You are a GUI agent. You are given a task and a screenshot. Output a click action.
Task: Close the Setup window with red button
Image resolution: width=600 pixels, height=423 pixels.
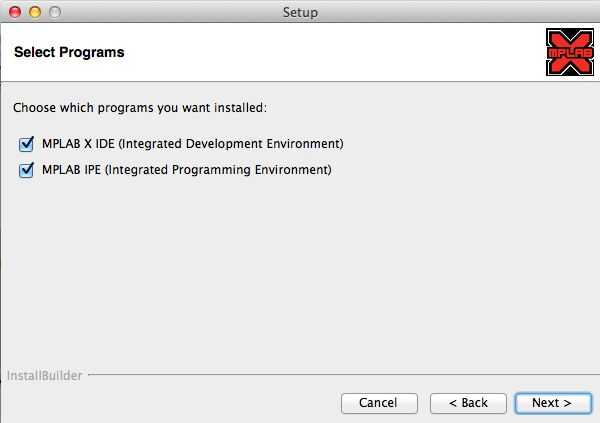pyautogui.click(x=15, y=12)
